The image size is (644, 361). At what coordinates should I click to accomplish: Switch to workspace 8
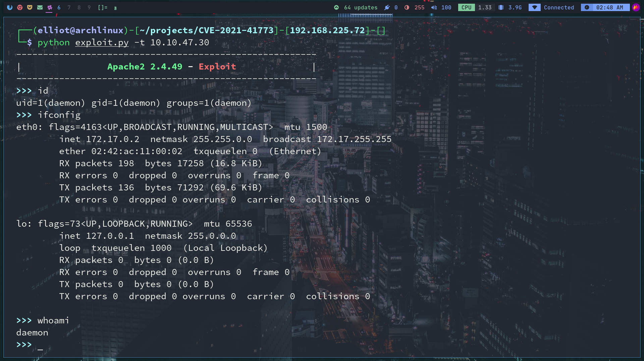(79, 7)
